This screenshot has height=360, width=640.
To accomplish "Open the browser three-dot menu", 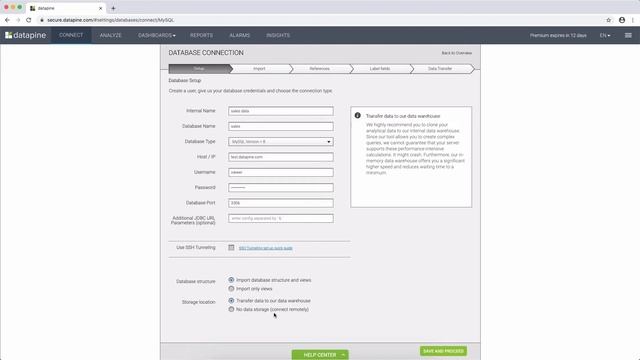I will tap(633, 20).
